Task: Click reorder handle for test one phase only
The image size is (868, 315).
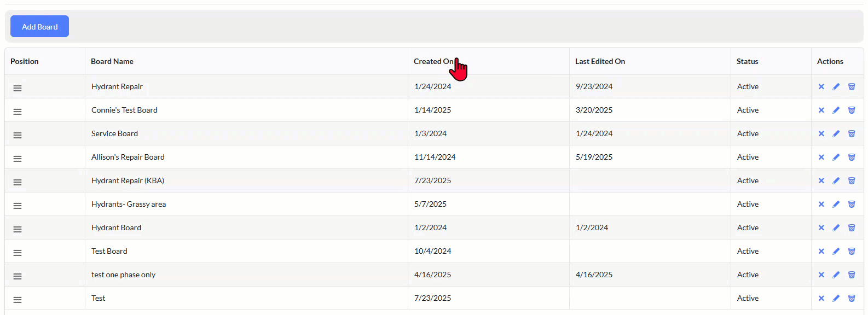Action: point(18,276)
